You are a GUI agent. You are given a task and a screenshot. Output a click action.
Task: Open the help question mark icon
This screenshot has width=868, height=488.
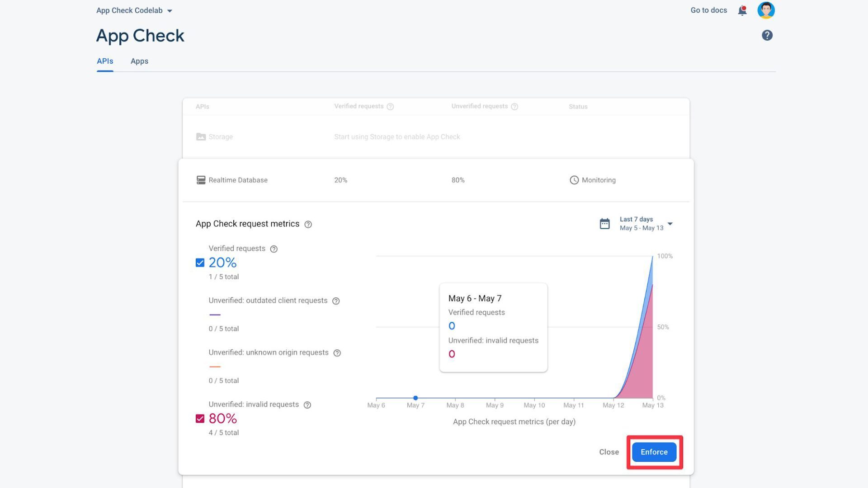[x=767, y=35]
